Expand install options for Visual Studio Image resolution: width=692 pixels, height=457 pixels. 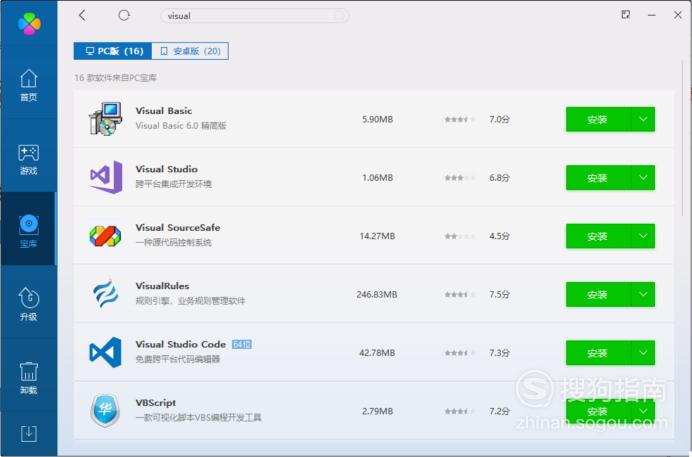pyautogui.click(x=643, y=178)
